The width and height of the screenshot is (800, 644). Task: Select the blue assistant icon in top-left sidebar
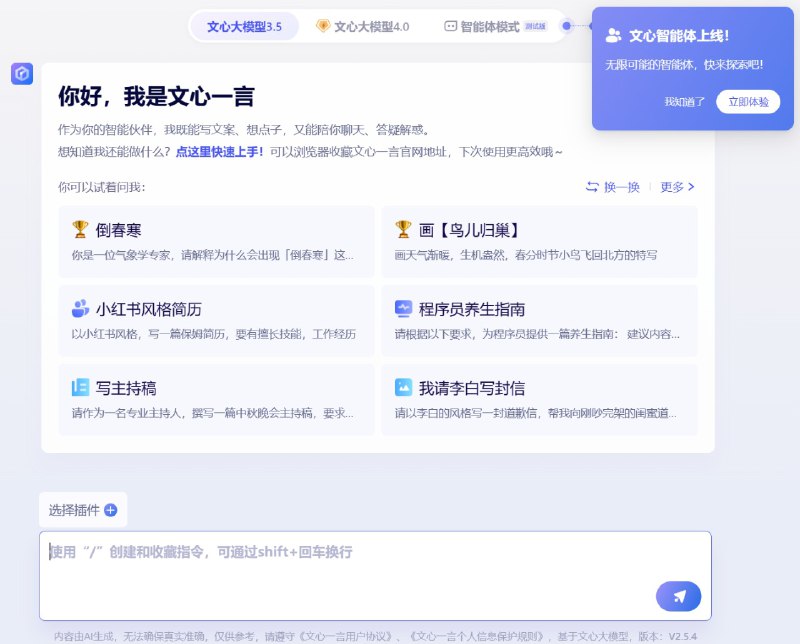(x=21, y=71)
